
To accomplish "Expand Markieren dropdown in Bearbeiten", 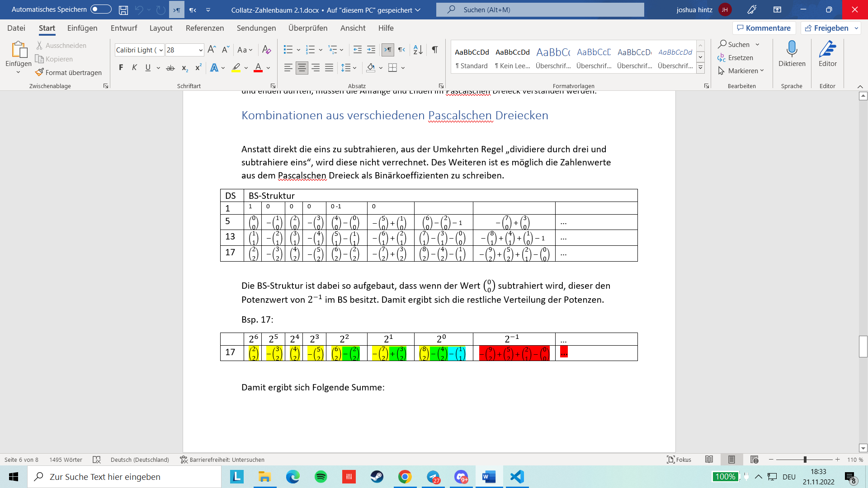I will pos(762,71).
